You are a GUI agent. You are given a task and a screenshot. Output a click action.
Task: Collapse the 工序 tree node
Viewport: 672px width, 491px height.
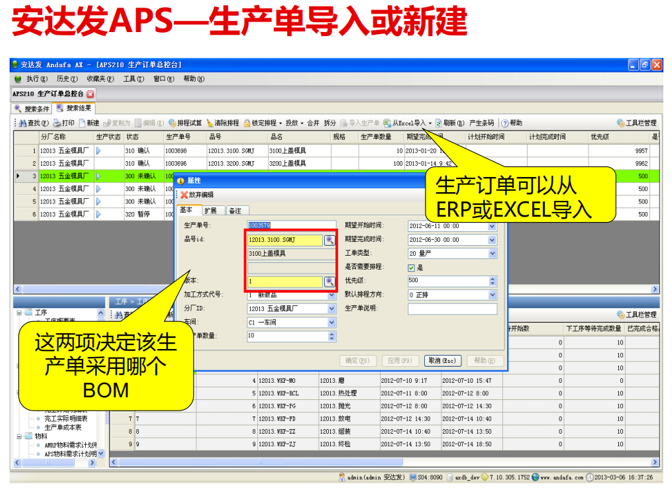(19, 313)
